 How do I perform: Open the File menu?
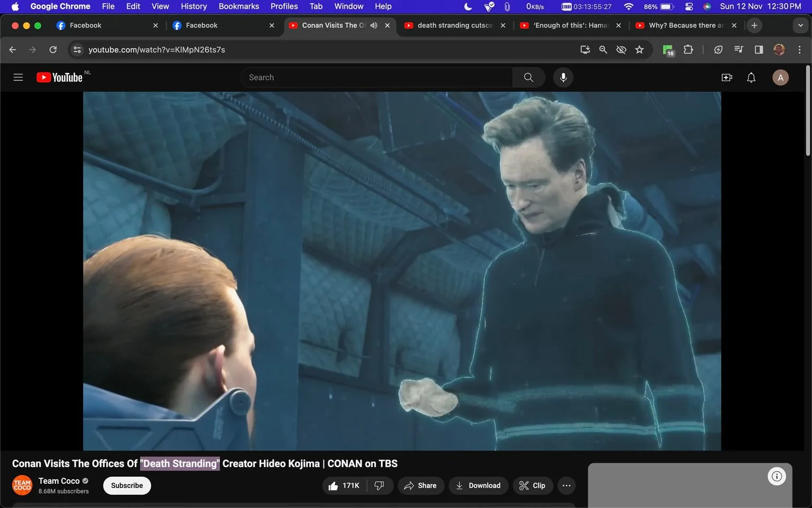[x=108, y=6]
